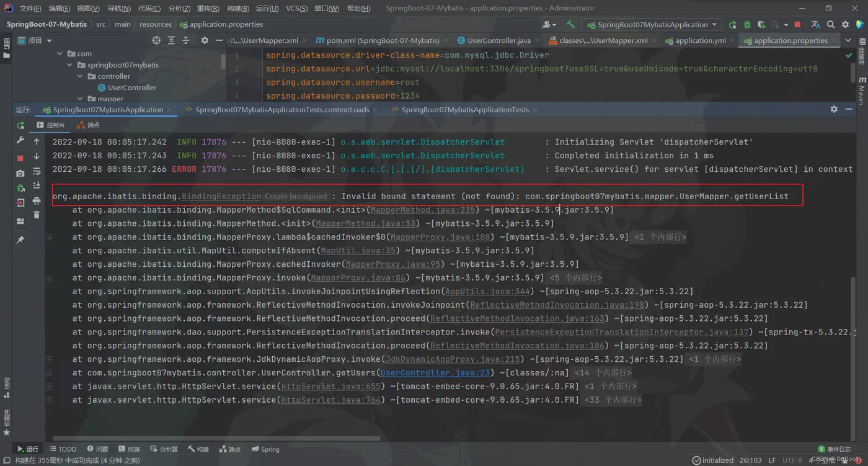This screenshot has width=868, height=466.
Task: Open dropdown arrow next to profiler icon
Action: point(786,25)
